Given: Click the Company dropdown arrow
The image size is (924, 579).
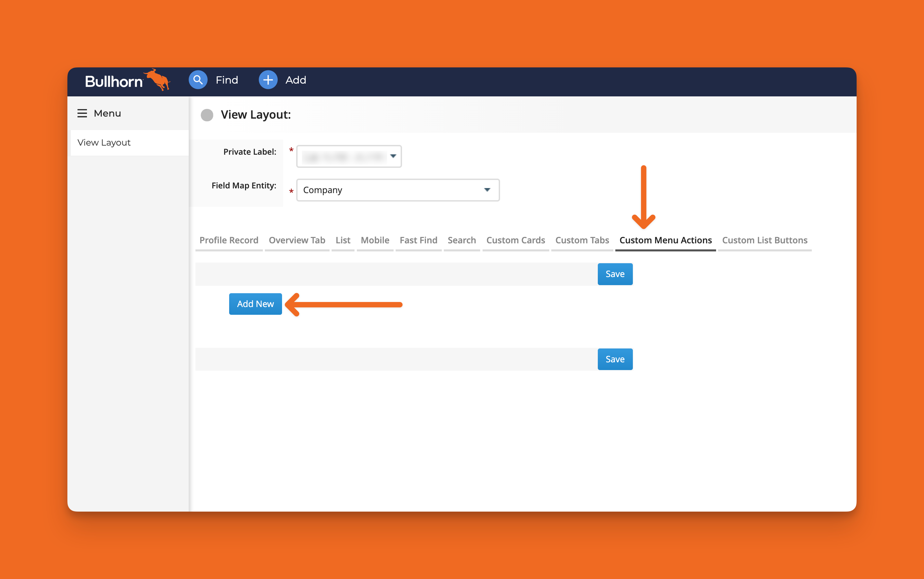Looking at the screenshot, I should pos(487,190).
